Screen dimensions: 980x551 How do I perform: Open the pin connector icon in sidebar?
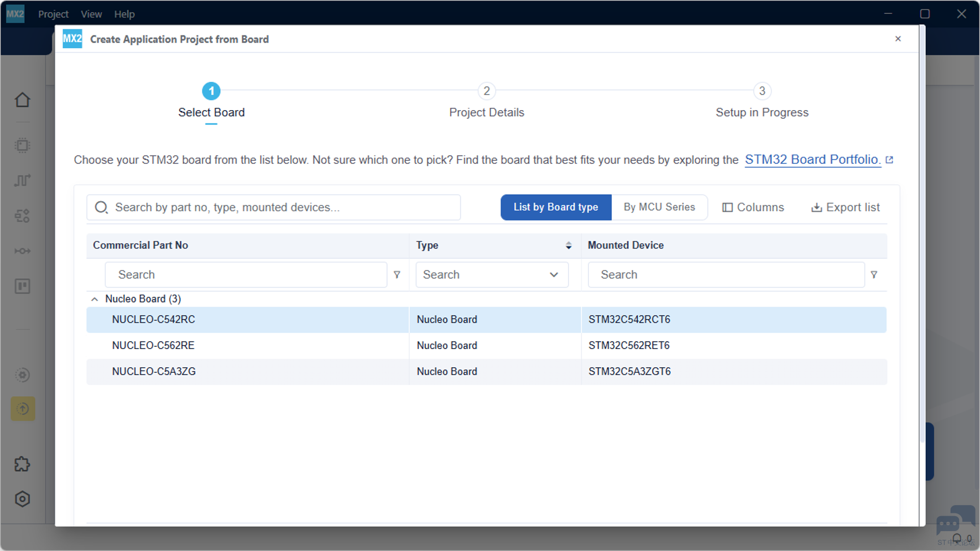pos(23,251)
